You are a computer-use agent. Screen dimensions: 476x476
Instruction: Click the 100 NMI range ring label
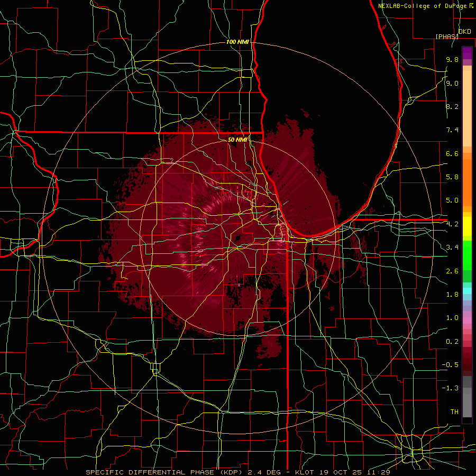(237, 42)
